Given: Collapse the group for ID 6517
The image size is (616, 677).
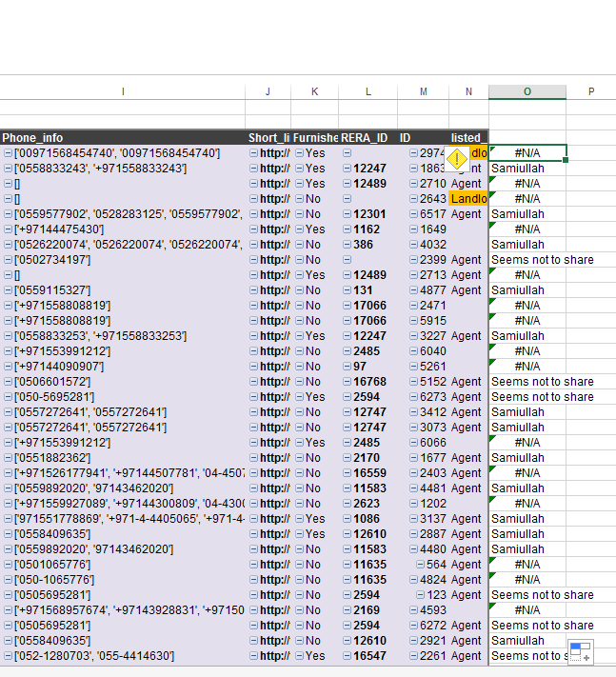Looking at the screenshot, I should click(x=413, y=213).
